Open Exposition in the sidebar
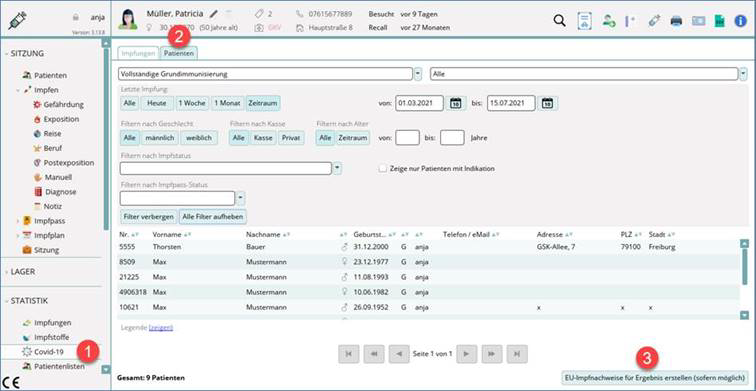Viewport: 756px width, 391px height. 55,119
